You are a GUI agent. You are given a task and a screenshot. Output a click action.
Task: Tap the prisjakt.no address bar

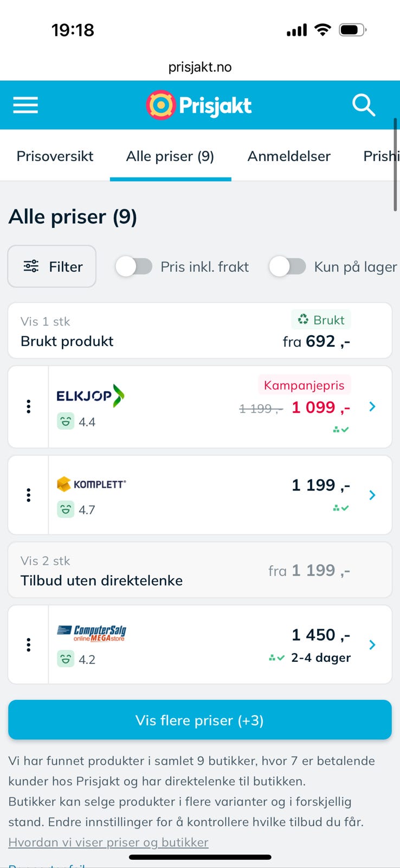tap(199, 67)
